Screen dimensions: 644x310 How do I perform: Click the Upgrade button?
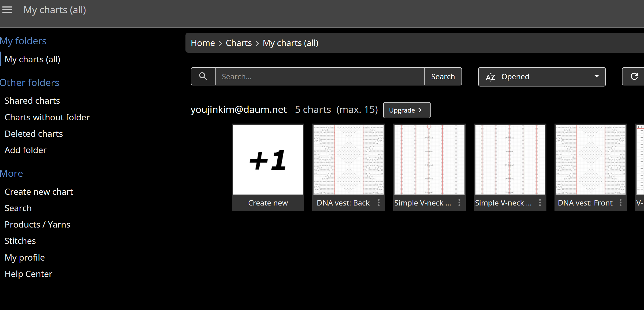click(406, 110)
